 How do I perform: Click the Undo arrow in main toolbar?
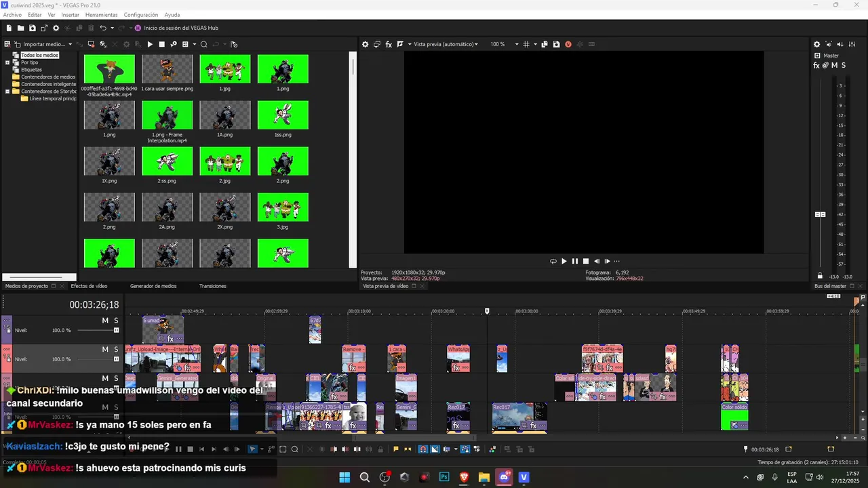(102, 28)
